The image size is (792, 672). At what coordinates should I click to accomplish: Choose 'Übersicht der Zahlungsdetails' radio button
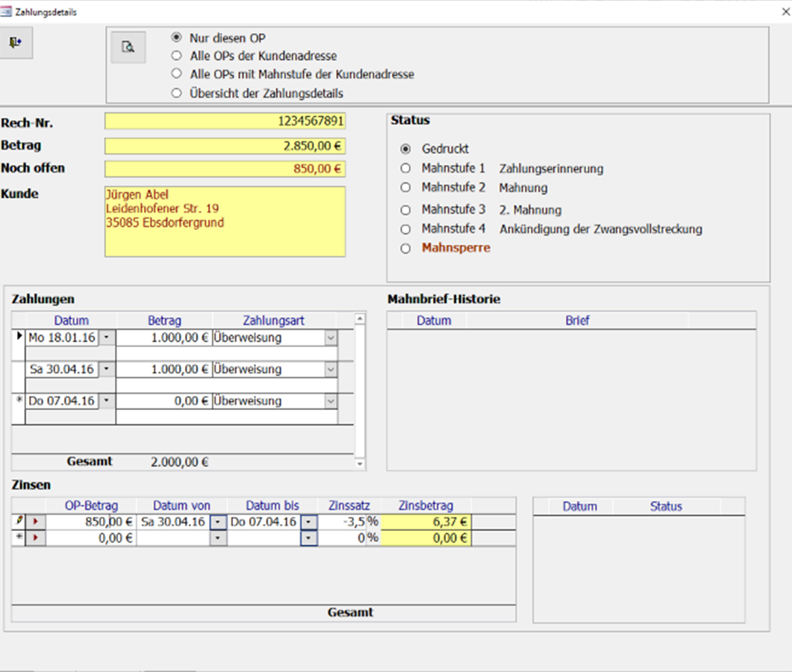pos(177,93)
